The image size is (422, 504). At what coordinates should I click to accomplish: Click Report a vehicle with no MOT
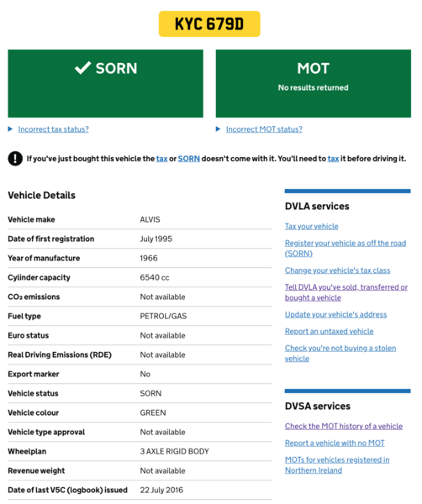pos(335,443)
